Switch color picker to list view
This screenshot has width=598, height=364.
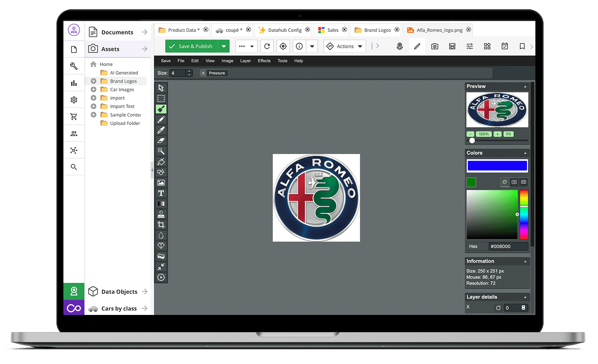[x=514, y=182]
